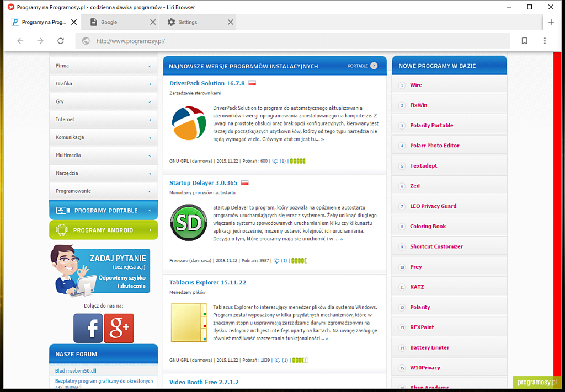Read more on DriverPack Solution description arrow

pyautogui.click(x=322, y=139)
